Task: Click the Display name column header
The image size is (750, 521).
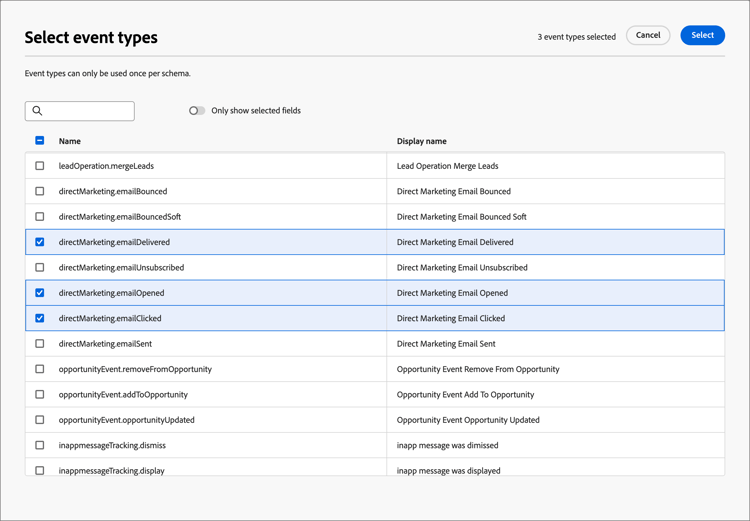Action: coord(421,141)
